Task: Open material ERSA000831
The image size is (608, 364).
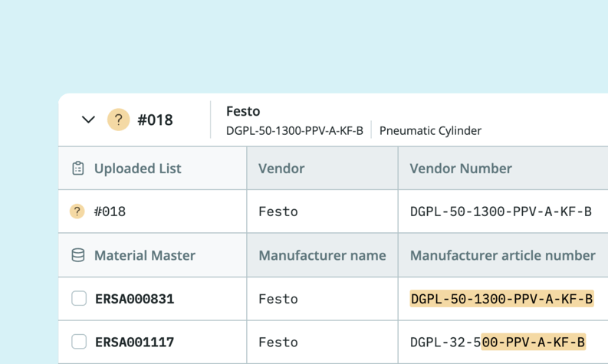Action: point(134,299)
